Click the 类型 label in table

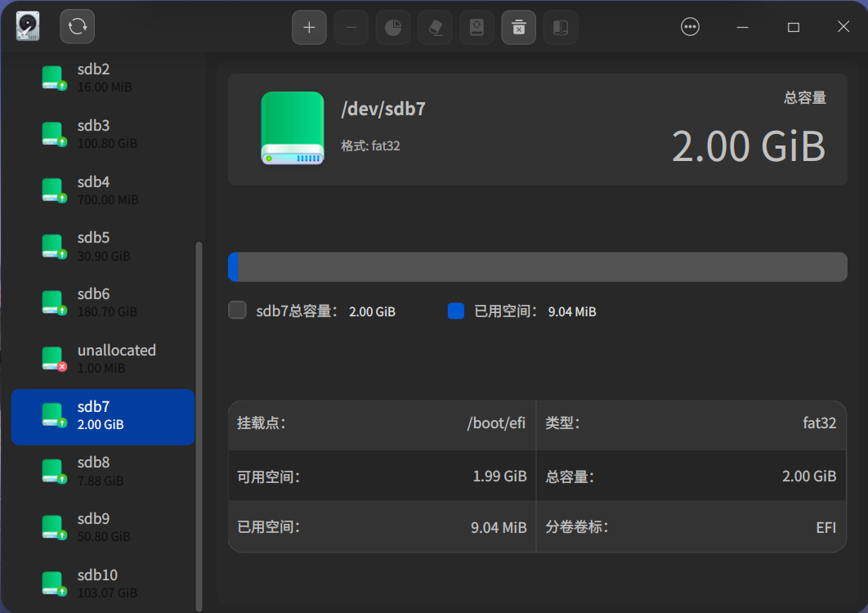(562, 423)
